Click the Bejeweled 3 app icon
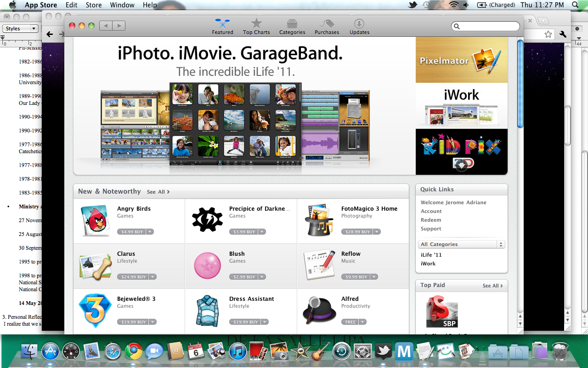This screenshot has height=368, width=588. click(x=96, y=310)
